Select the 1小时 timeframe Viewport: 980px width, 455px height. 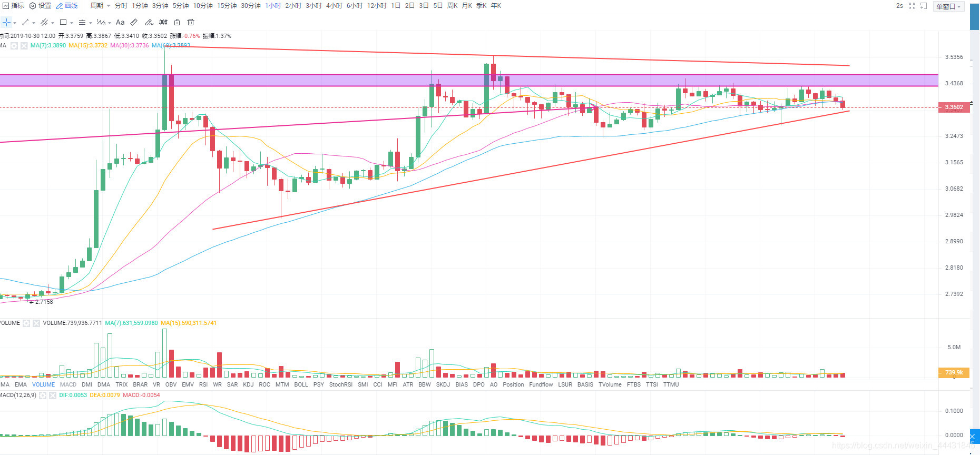click(273, 6)
